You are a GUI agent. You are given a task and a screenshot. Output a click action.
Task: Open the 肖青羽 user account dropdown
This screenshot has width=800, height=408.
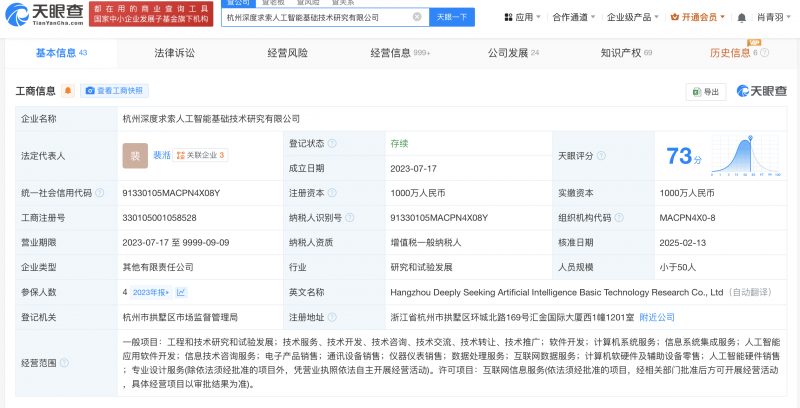pos(774,17)
